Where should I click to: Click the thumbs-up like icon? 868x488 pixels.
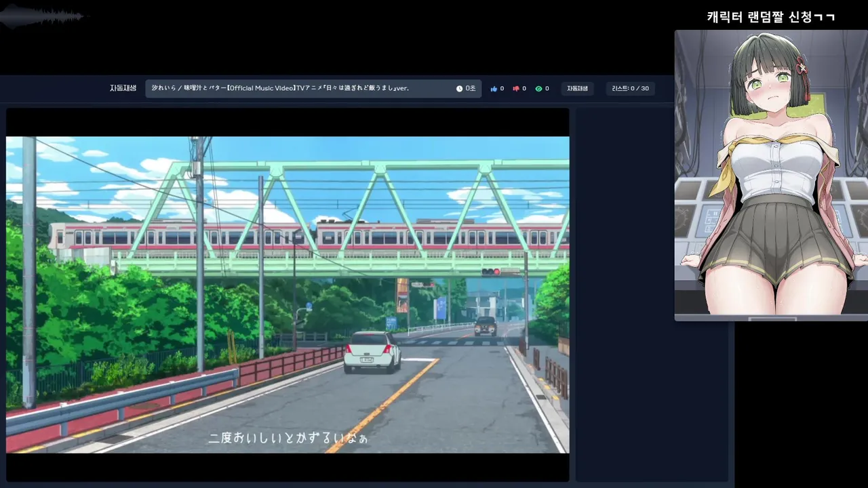click(494, 89)
